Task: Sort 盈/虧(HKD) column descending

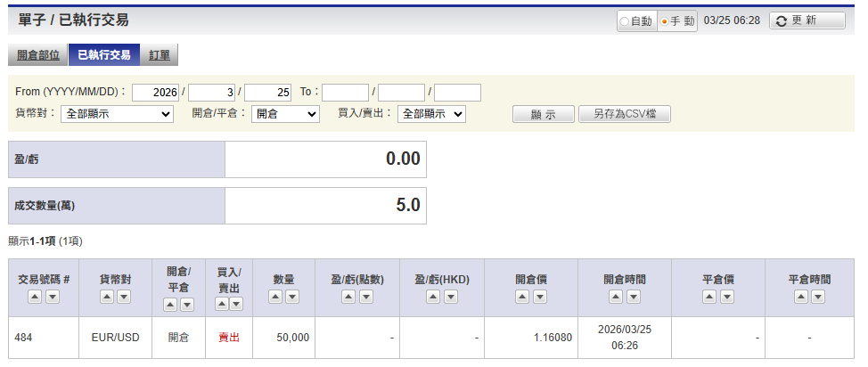Action: click(x=451, y=298)
